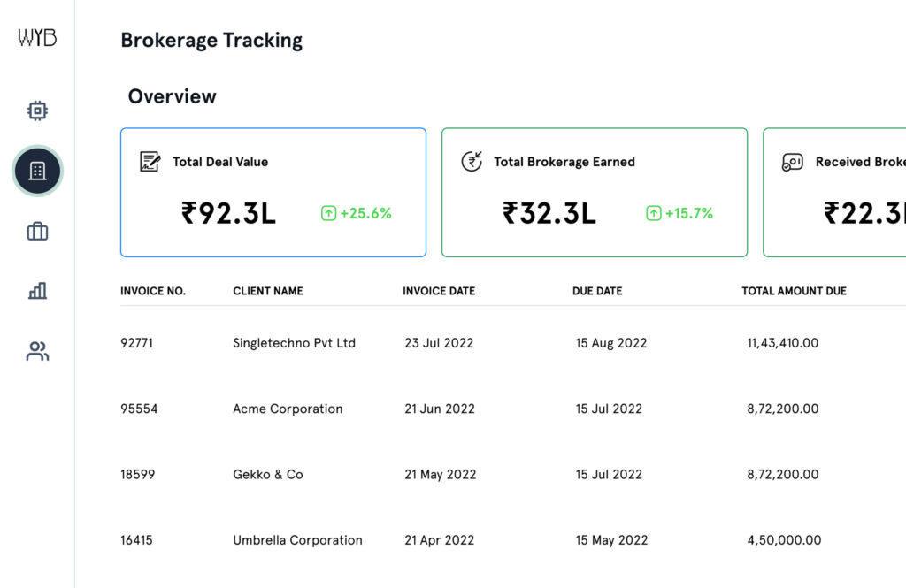
Task: Click the +15.7% up arrow indicator
Action: [654, 213]
